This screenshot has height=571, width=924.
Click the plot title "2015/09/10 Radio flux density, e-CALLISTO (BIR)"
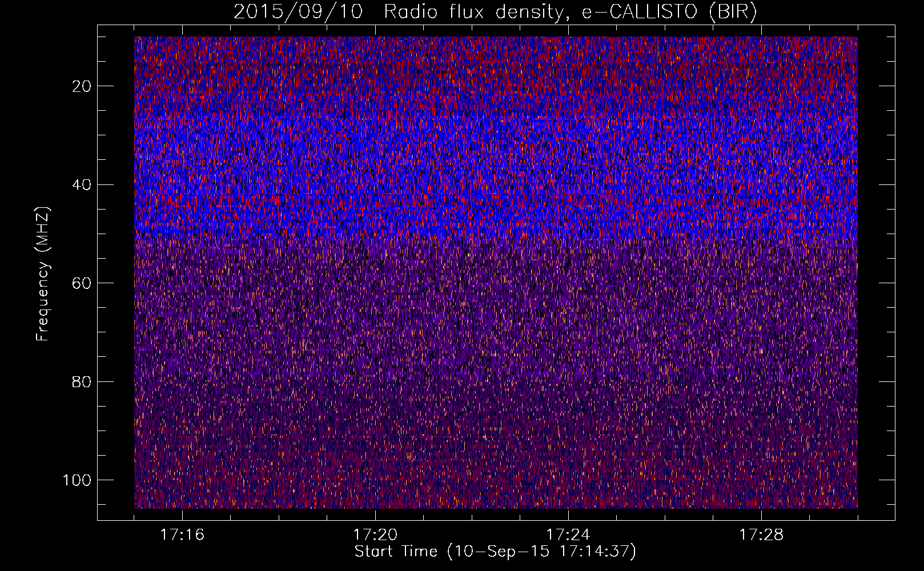[x=496, y=11]
